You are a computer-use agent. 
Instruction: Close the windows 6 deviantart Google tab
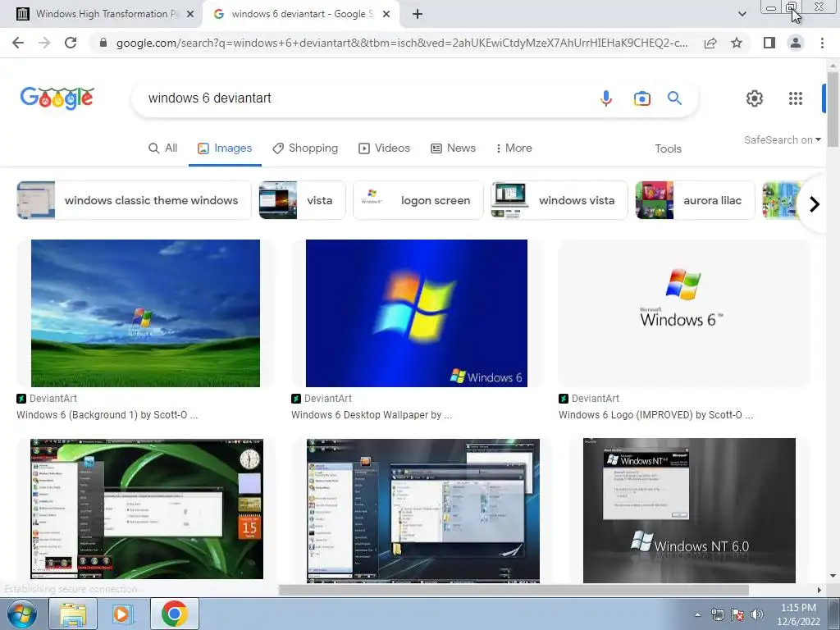(x=386, y=14)
